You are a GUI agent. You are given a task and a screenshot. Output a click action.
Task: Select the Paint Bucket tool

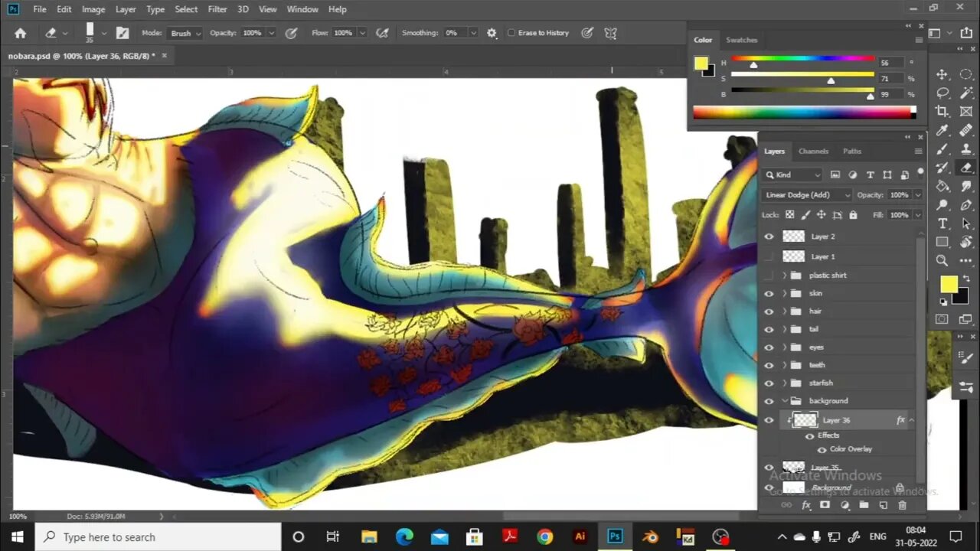point(942,186)
